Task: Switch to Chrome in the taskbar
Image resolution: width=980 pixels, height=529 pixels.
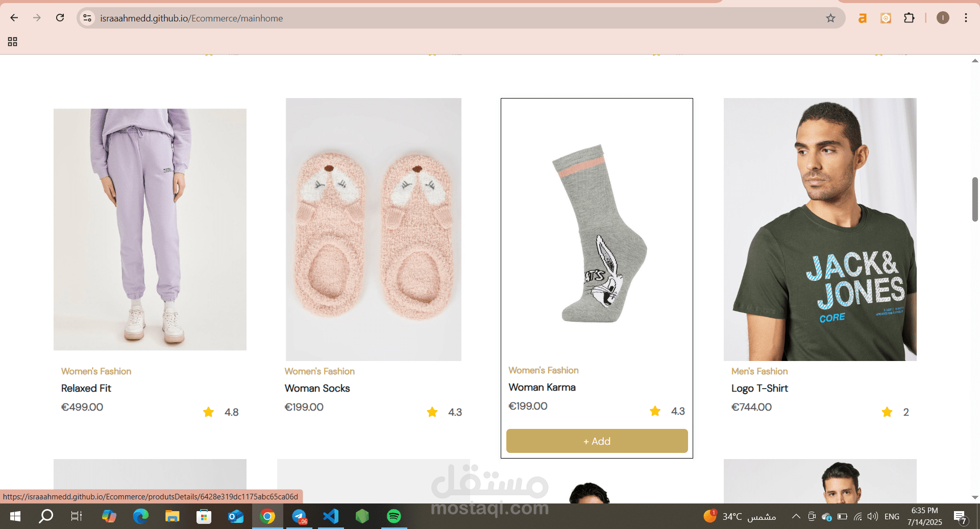Action: coord(267,516)
